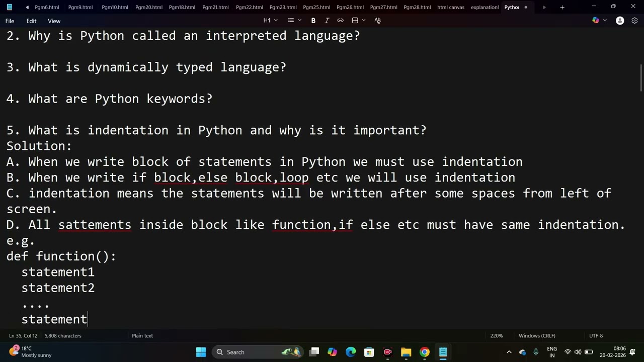Place cursor after the last 'statement' line
Image resolution: width=644 pixels, height=362 pixels.
pyautogui.click(x=88, y=319)
